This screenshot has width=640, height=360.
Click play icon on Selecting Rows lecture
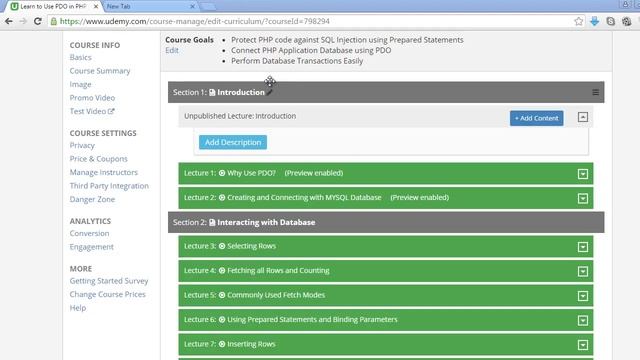tap(222, 246)
